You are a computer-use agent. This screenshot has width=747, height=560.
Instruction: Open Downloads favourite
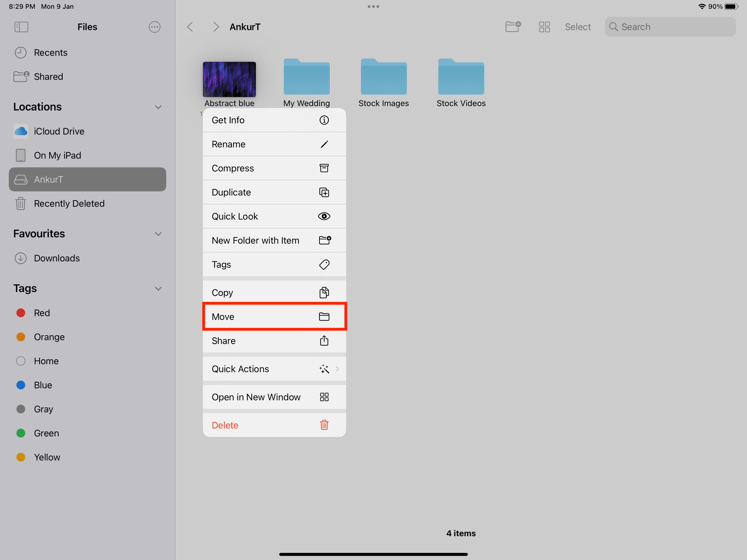(87, 258)
